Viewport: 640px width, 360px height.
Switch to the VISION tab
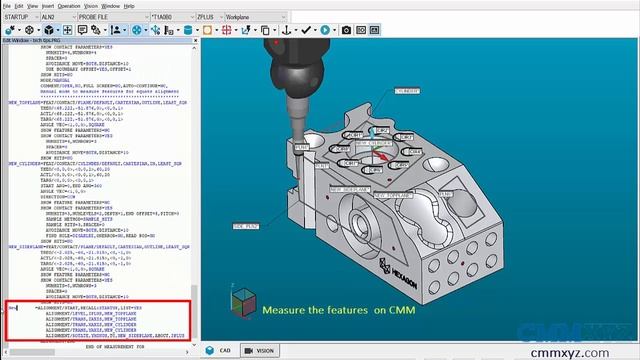tap(260, 351)
